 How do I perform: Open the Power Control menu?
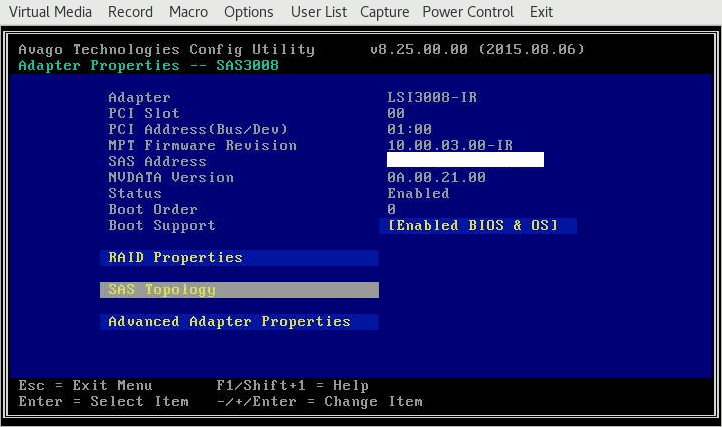(x=468, y=12)
